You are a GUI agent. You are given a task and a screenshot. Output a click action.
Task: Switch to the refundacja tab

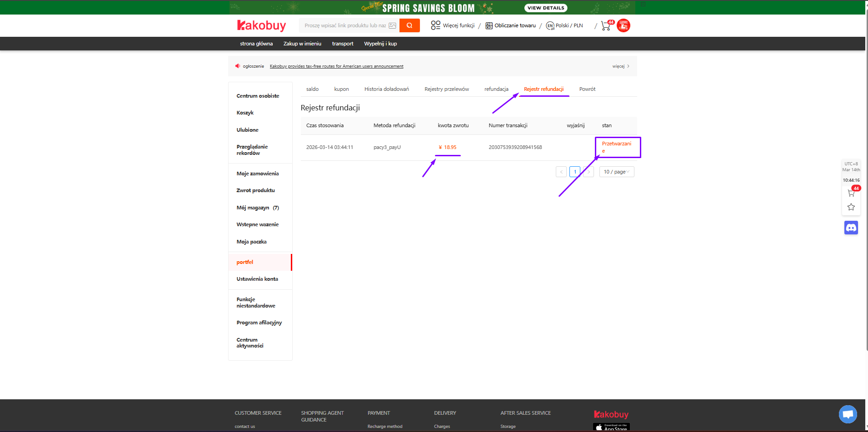point(496,89)
